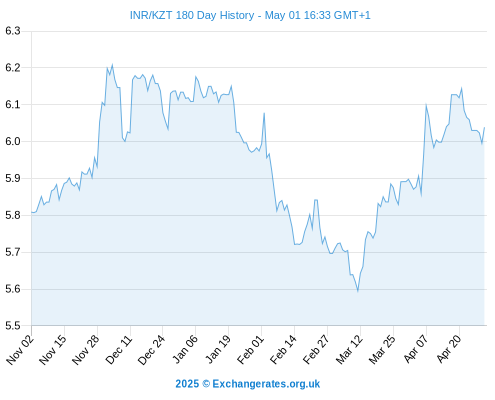Screen dimensions: 495x400
Task: Click the 5.5 y-axis value label
Action: coord(13,326)
